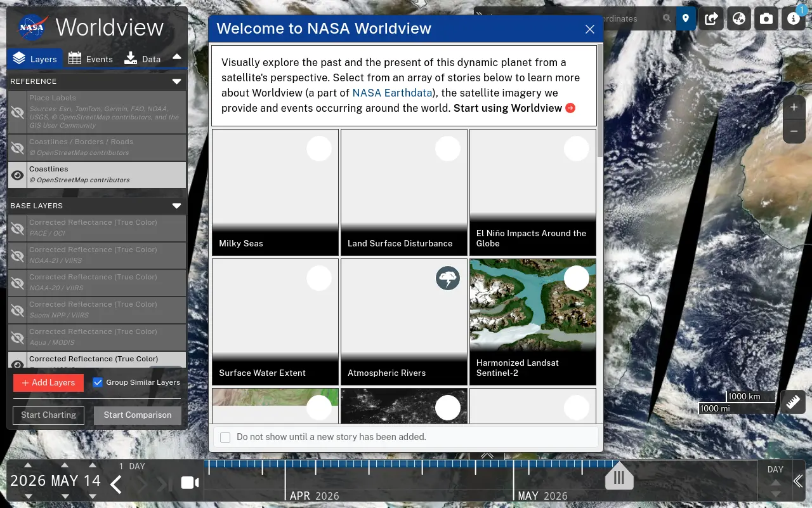Expand the timeline data availability chevron

487,455
